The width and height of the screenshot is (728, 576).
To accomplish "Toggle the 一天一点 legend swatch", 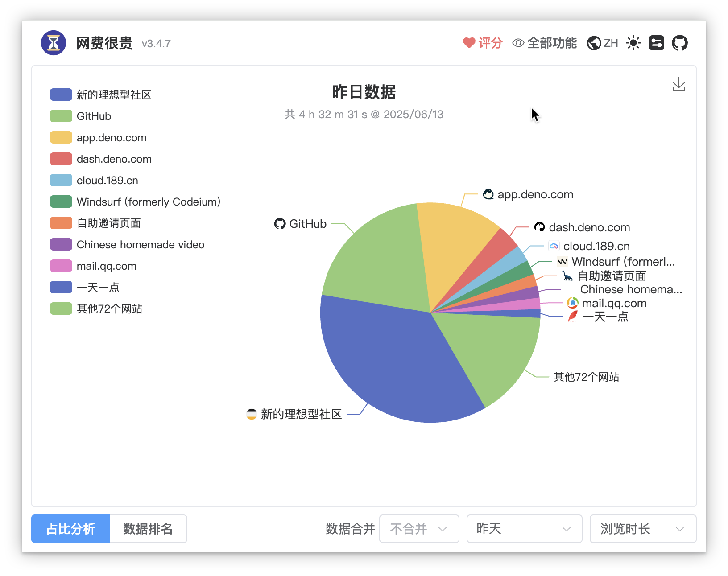I will click(61, 287).
